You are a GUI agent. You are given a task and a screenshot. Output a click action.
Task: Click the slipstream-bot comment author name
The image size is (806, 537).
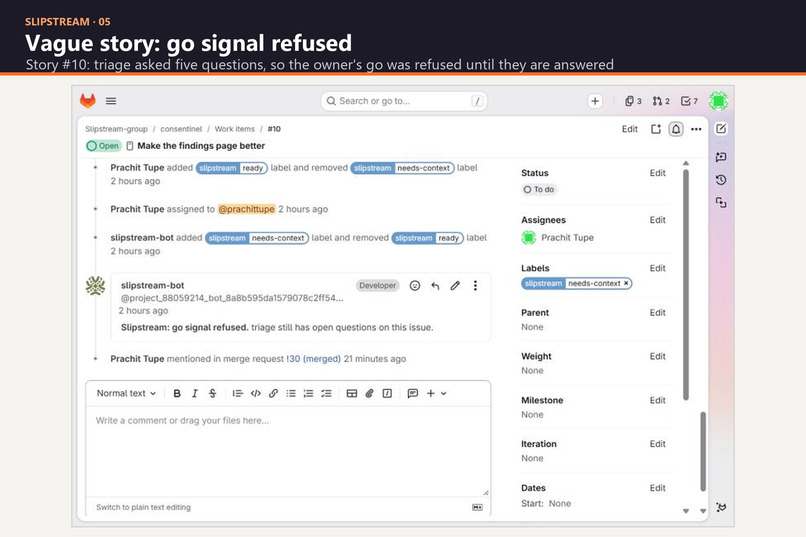(x=152, y=285)
